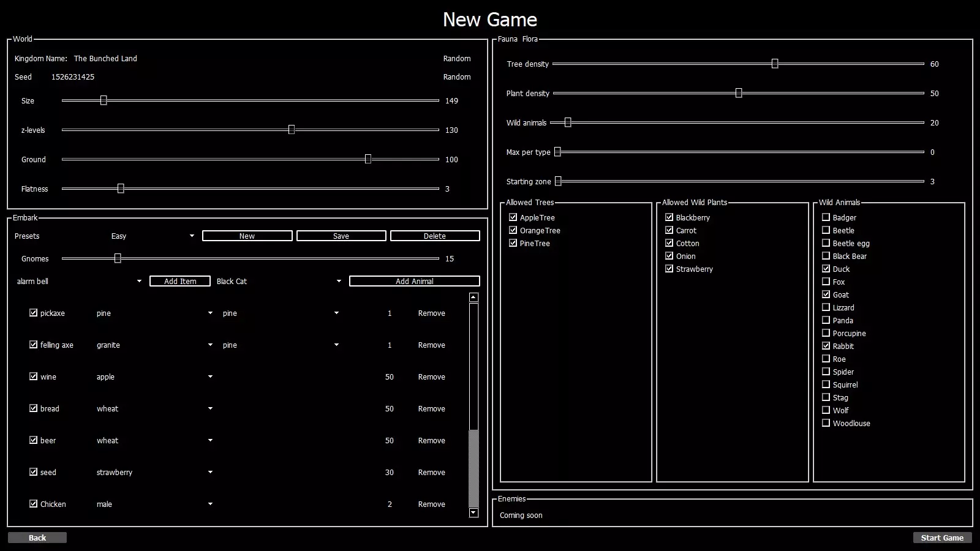
Task: Click the Starting zone slider handle
Action: coord(558,181)
